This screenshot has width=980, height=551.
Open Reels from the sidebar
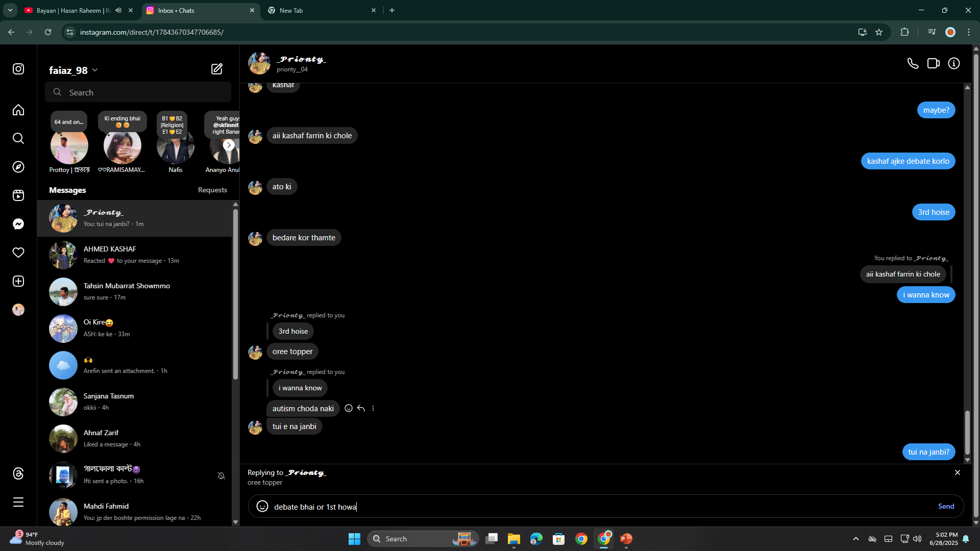(x=18, y=195)
